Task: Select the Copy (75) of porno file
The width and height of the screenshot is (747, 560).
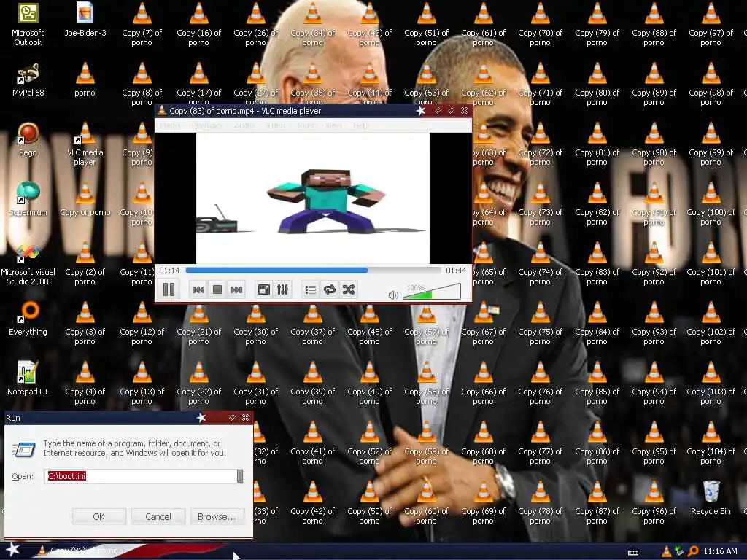Action: (x=540, y=324)
